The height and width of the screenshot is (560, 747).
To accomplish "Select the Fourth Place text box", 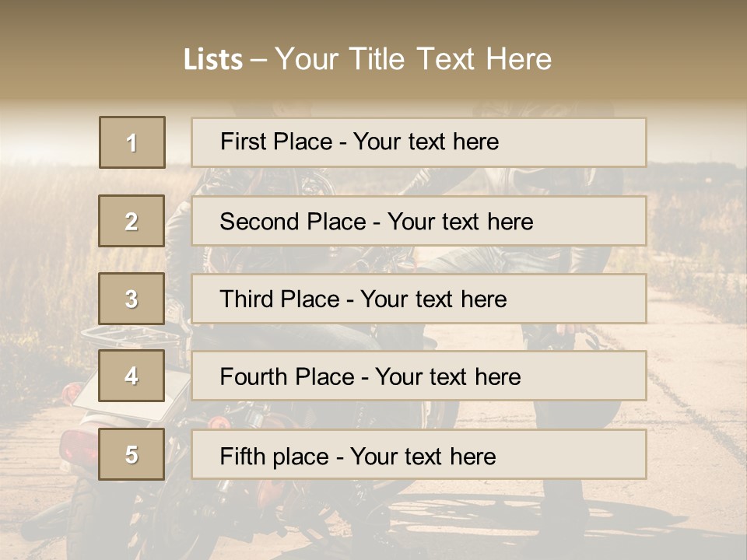I will [419, 376].
